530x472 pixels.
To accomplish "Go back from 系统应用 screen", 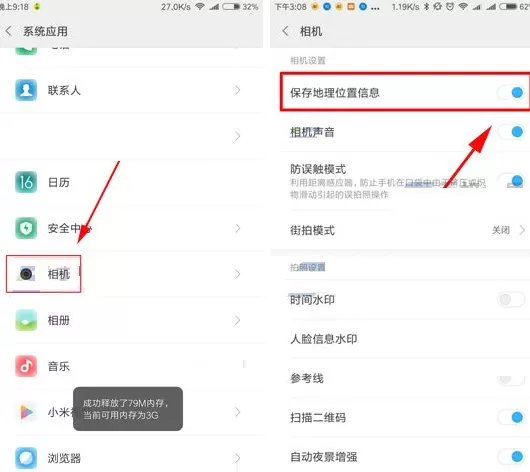I will (9, 31).
